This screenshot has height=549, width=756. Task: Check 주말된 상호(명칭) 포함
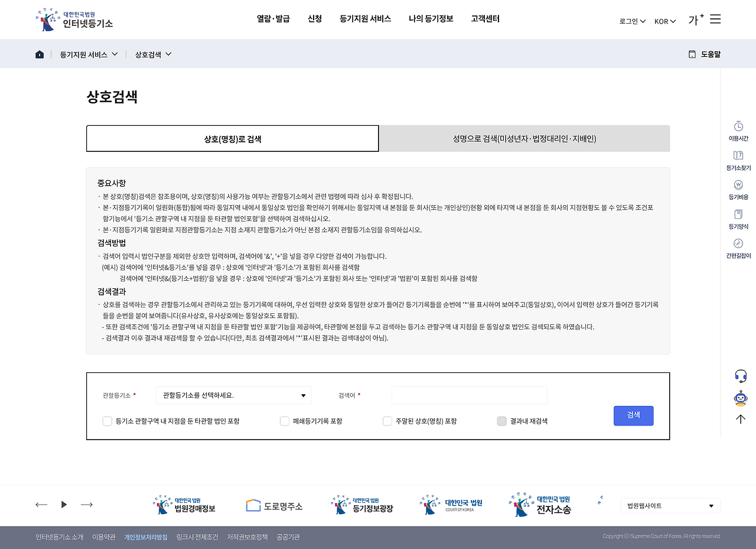pyautogui.click(x=387, y=421)
